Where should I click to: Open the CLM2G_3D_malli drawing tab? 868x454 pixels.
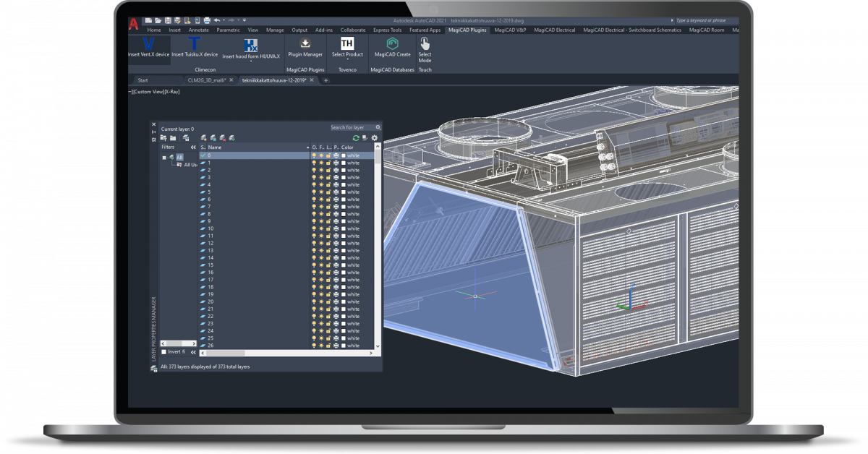pyautogui.click(x=208, y=80)
